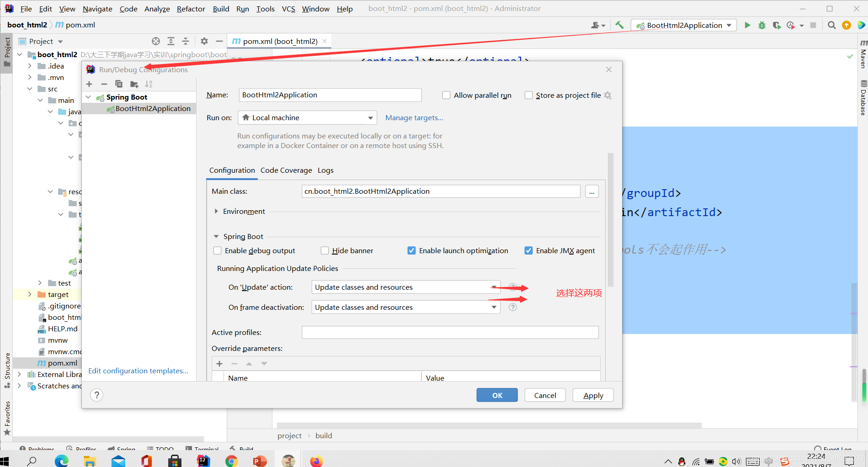Open On frame deactivation dropdown
Viewport: 868px width, 467px height.
[406, 307]
